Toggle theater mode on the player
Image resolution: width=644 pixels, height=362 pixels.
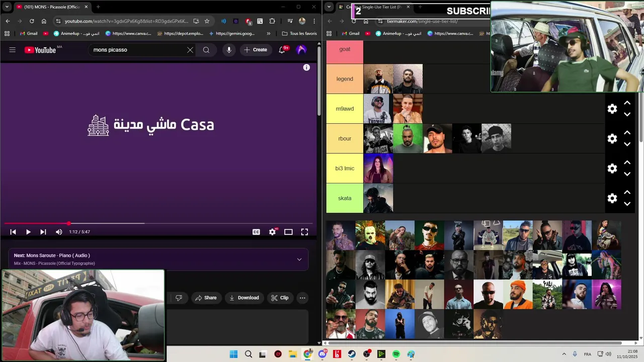tap(288, 232)
